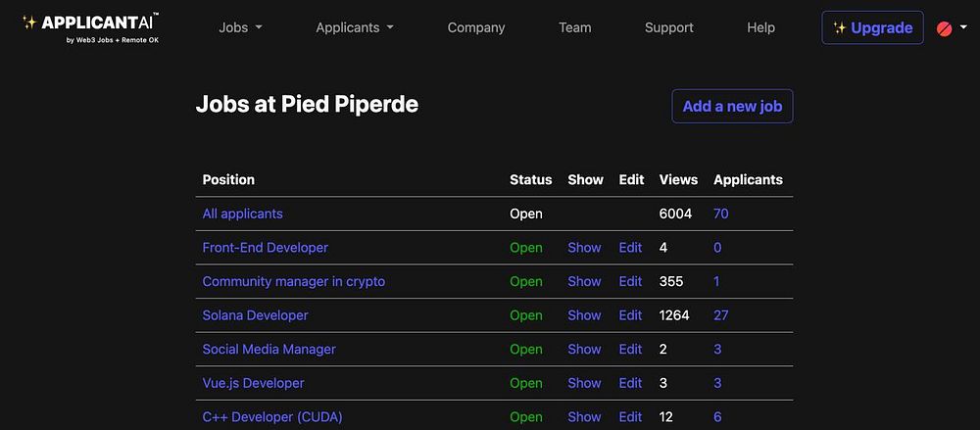
Task: Open the Jobs dropdown menu
Action: (240, 27)
